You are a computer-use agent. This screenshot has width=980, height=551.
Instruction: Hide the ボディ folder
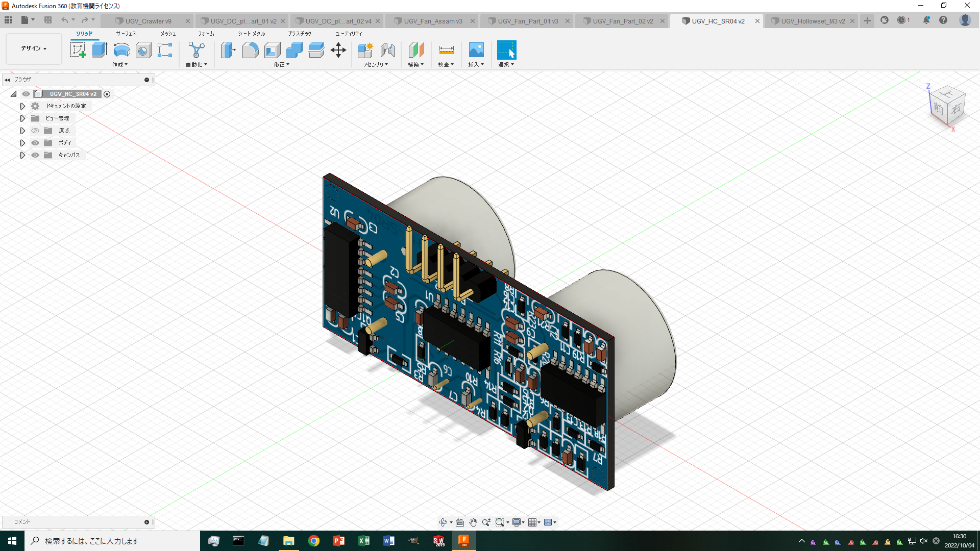(35, 143)
